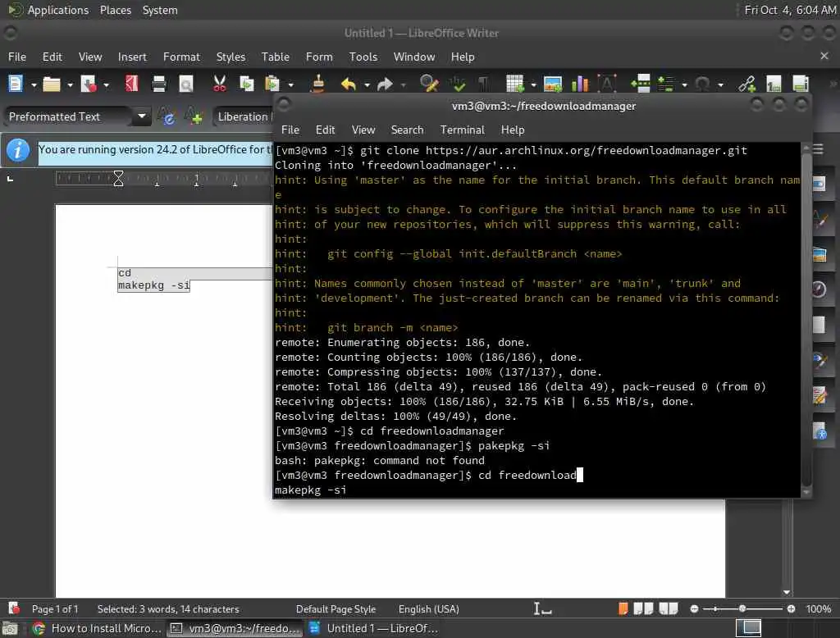Select multiple-page view in status bar
This screenshot has height=638, width=840.
tap(643, 608)
